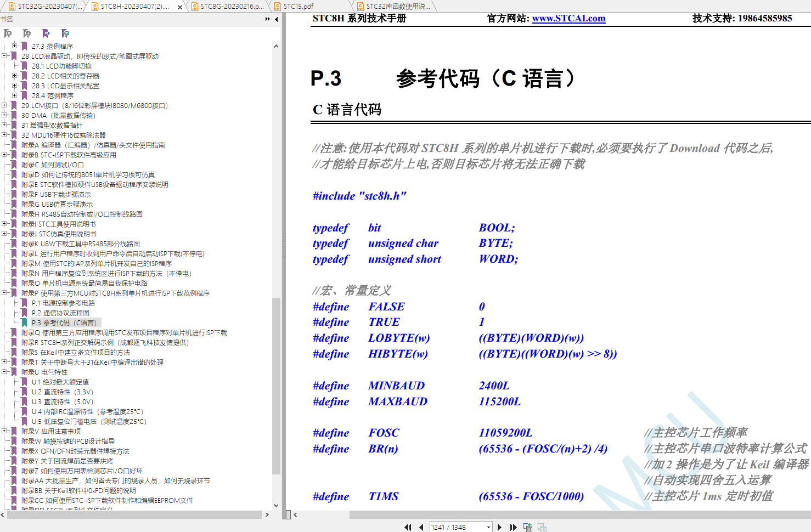Image resolution: width=811 pixels, height=532 pixels.
Task: Click the greyed next view icon at bottom
Action: coord(542,527)
